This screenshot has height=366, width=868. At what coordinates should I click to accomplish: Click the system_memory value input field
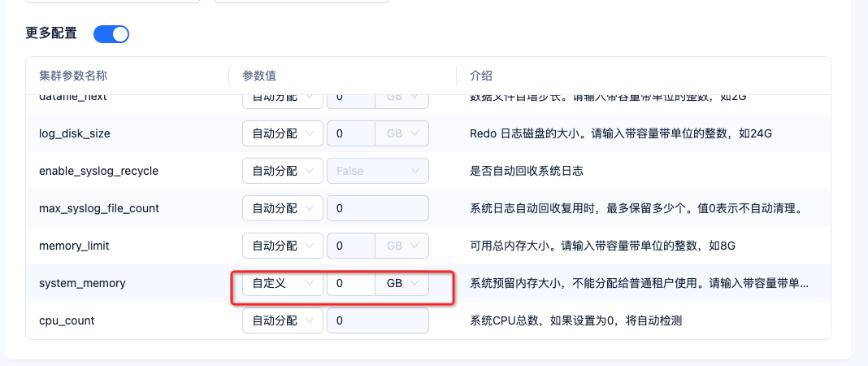(352, 283)
